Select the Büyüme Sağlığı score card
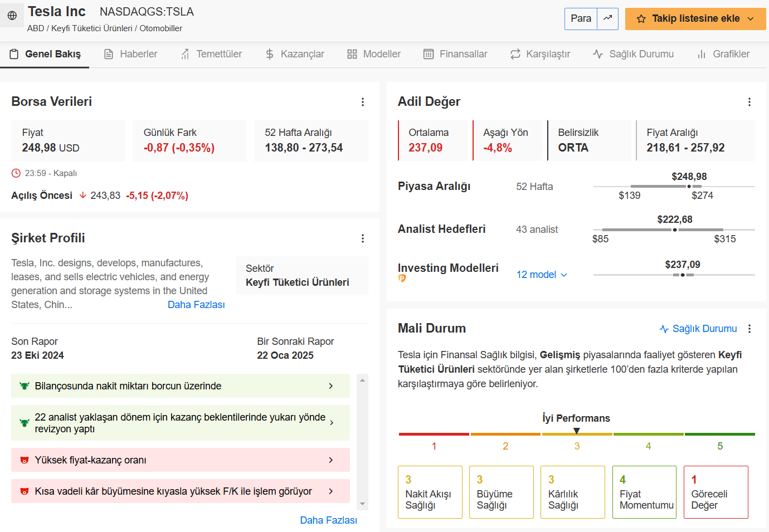 tap(502, 492)
